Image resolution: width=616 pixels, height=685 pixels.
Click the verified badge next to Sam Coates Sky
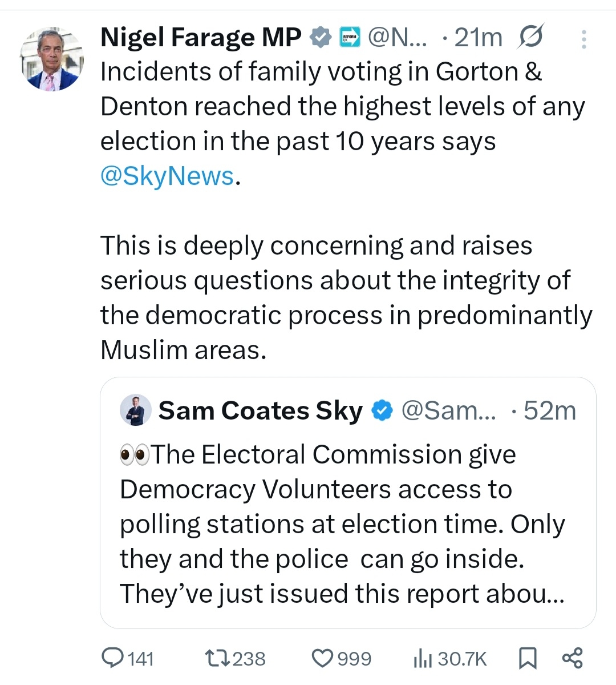[382, 410]
